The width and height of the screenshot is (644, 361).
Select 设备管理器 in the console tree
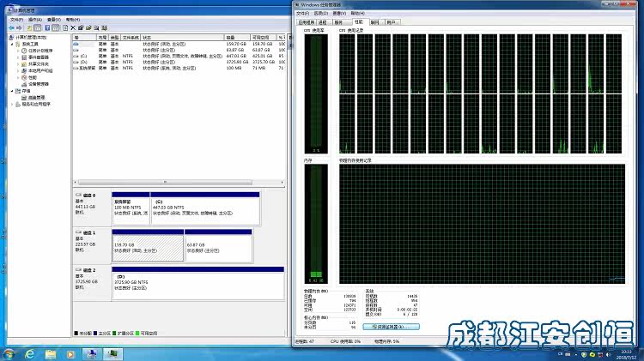click(x=38, y=84)
